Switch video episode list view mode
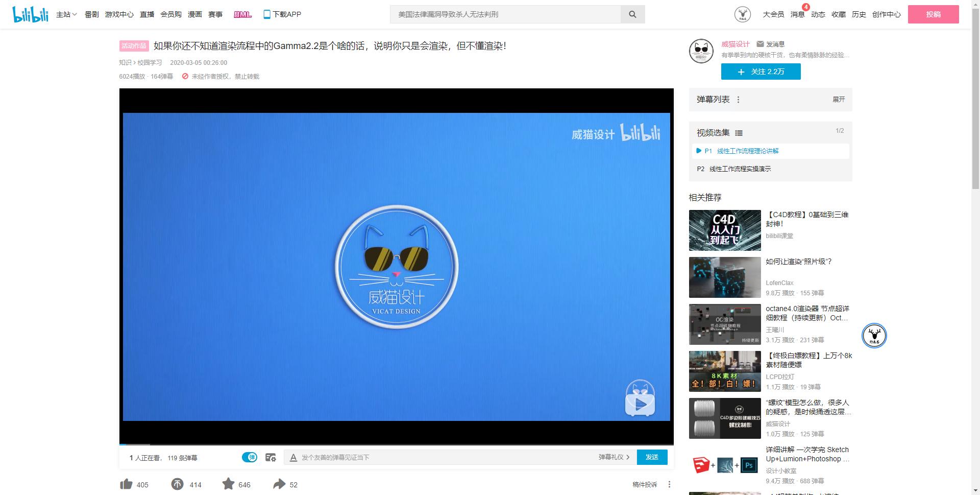The height and width of the screenshot is (495, 980). tap(739, 133)
